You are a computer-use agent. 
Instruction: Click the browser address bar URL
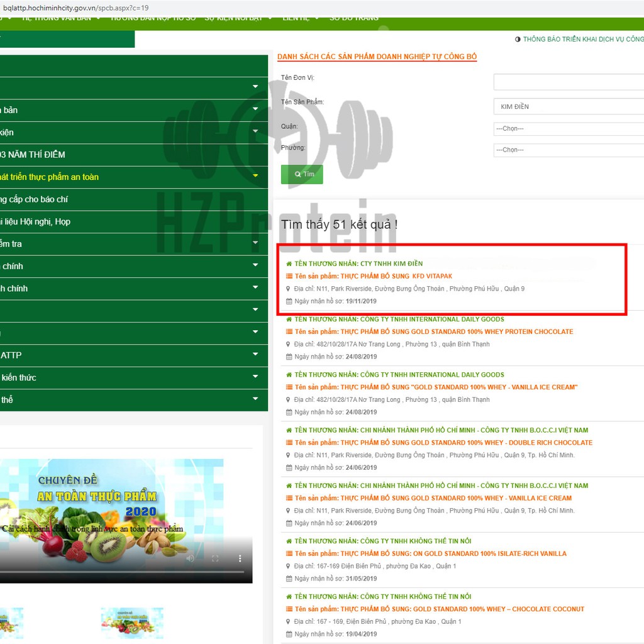[76, 8]
